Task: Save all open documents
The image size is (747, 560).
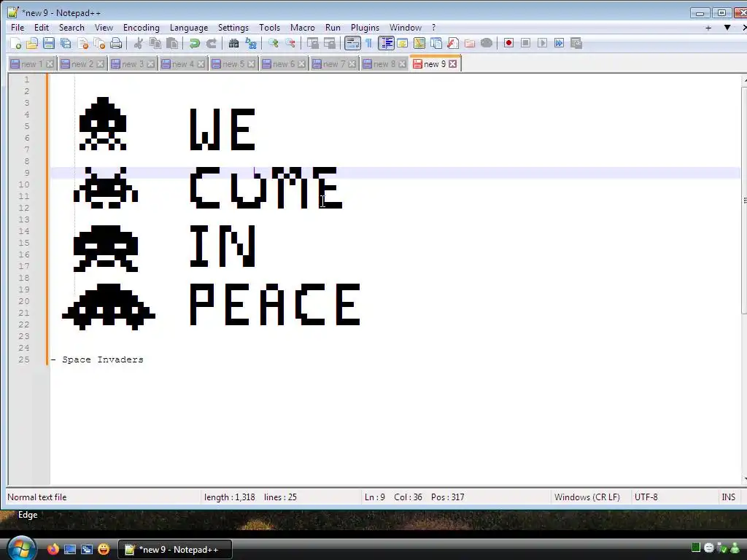Action: (x=66, y=43)
